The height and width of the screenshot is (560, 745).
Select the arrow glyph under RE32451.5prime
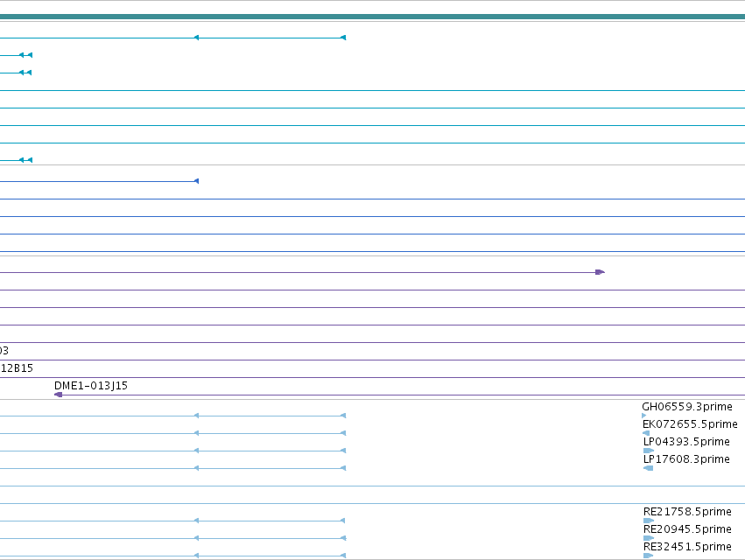(x=649, y=556)
